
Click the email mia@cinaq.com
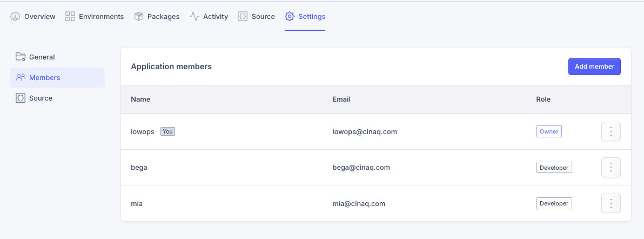pyautogui.click(x=359, y=203)
